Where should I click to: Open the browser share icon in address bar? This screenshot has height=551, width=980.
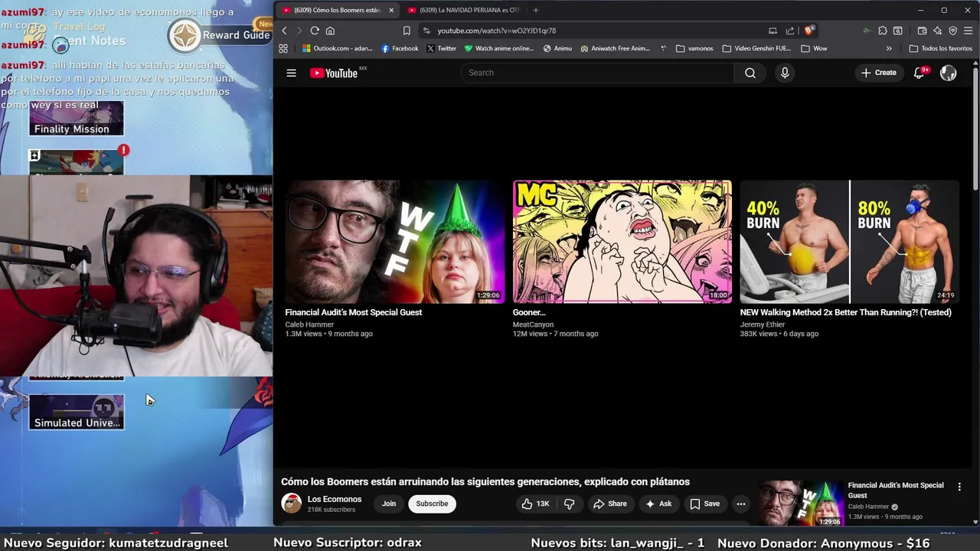coord(790,31)
